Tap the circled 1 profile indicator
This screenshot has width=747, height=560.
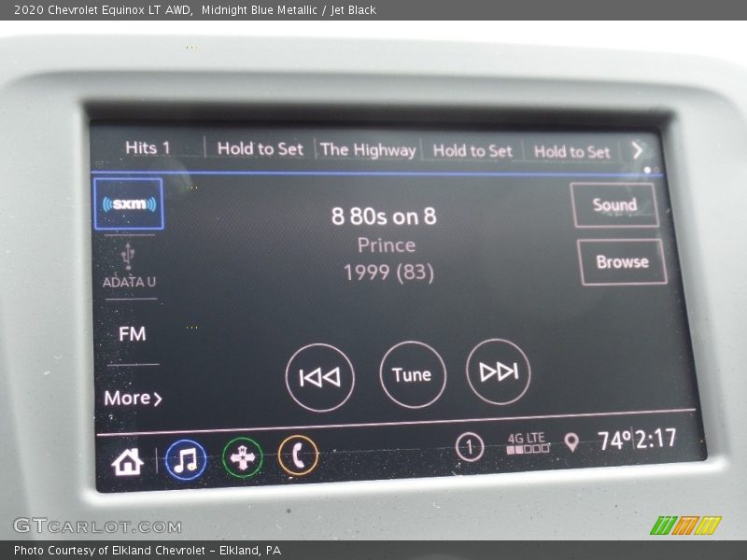470,447
